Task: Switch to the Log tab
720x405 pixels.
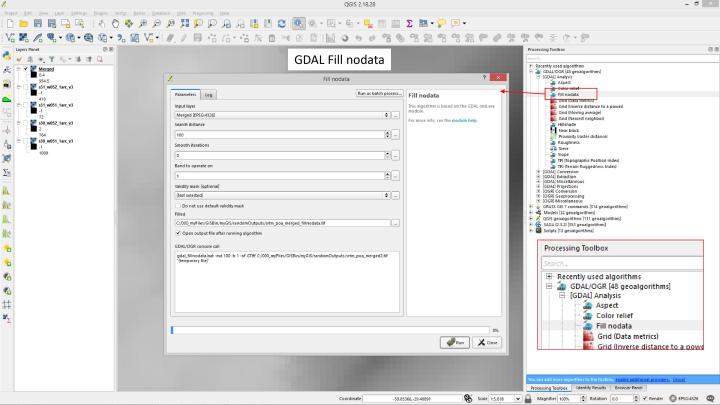Action: [x=210, y=94]
